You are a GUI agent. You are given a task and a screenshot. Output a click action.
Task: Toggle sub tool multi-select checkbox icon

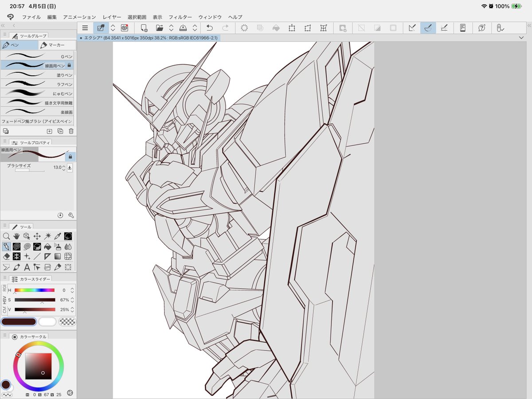pos(5,131)
